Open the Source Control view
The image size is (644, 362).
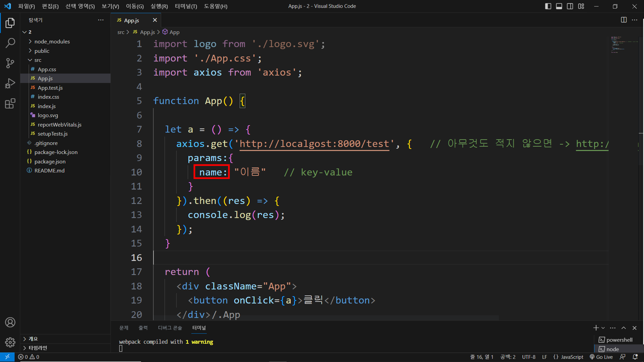point(10,63)
